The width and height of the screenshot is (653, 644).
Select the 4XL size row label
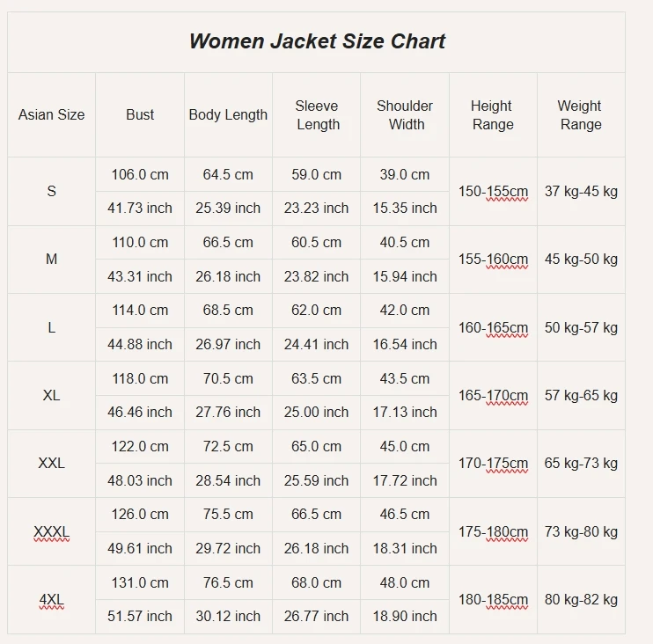[52, 600]
